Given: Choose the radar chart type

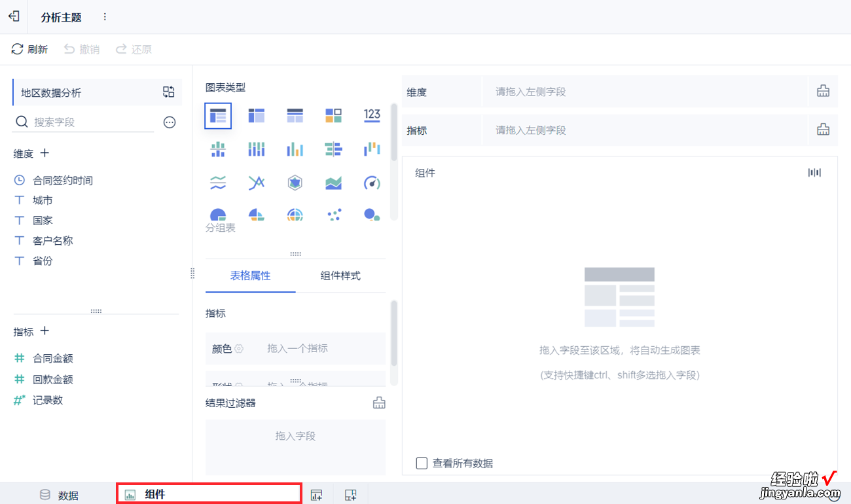Looking at the screenshot, I should click(x=295, y=183).
